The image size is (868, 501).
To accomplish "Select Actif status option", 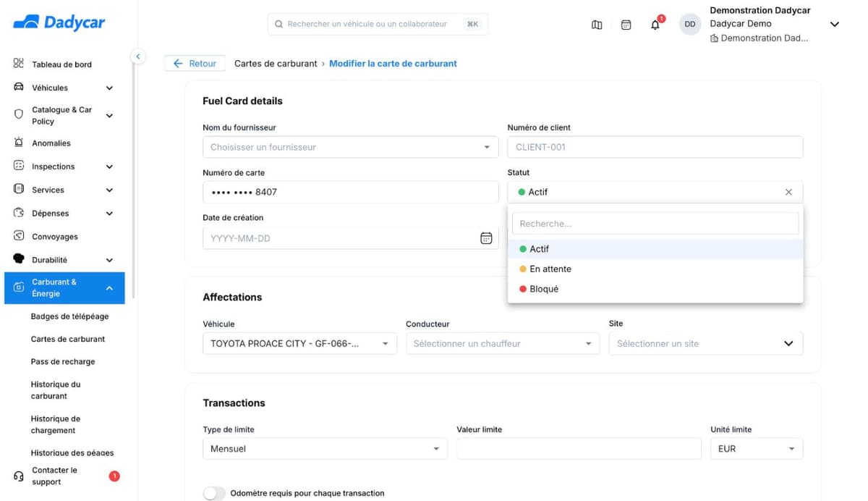I will click(655, 249).
